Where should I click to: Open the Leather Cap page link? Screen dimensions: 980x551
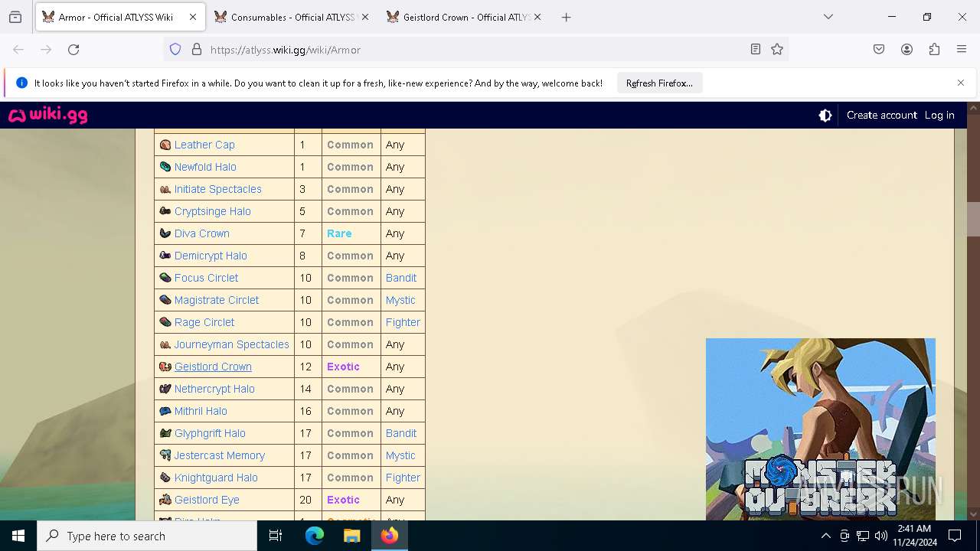click(204, 145)
